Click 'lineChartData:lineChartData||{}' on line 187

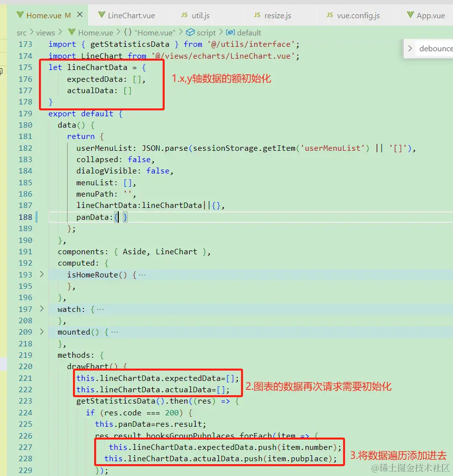point(148,205)
